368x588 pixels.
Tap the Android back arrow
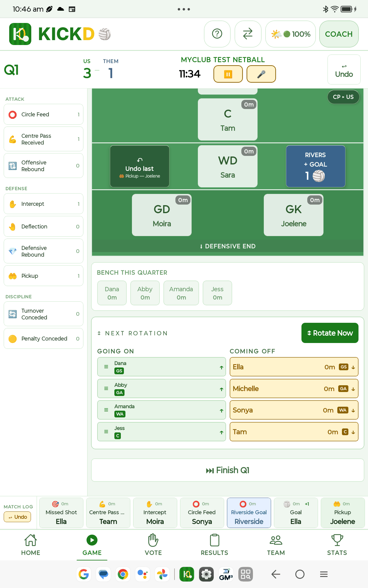(276, 574)
